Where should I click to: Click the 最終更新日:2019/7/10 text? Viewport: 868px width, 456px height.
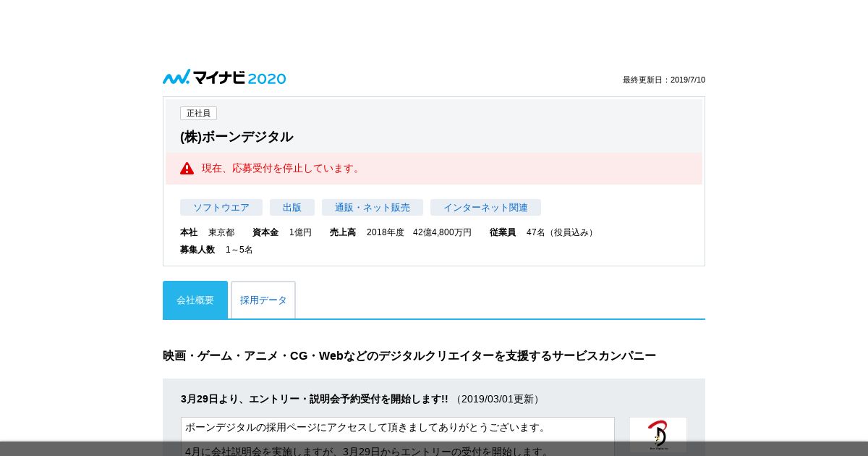click(664, 80)
